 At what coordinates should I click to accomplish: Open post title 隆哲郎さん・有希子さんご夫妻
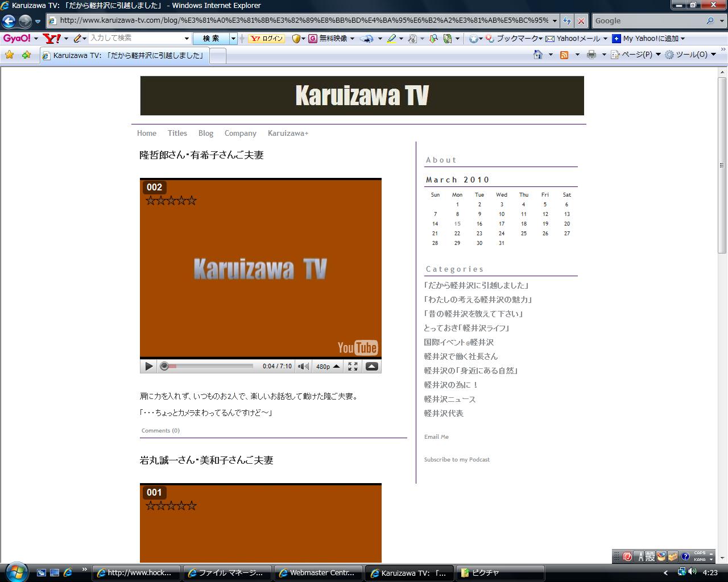pyautogui.click(x=201, y=155)
